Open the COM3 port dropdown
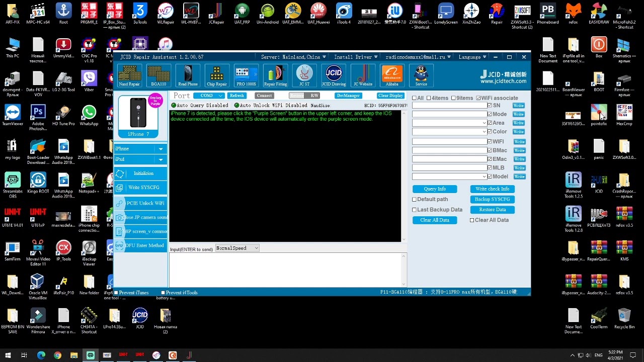644x362 pixels. pyautogui.click(x=209, y=96)
